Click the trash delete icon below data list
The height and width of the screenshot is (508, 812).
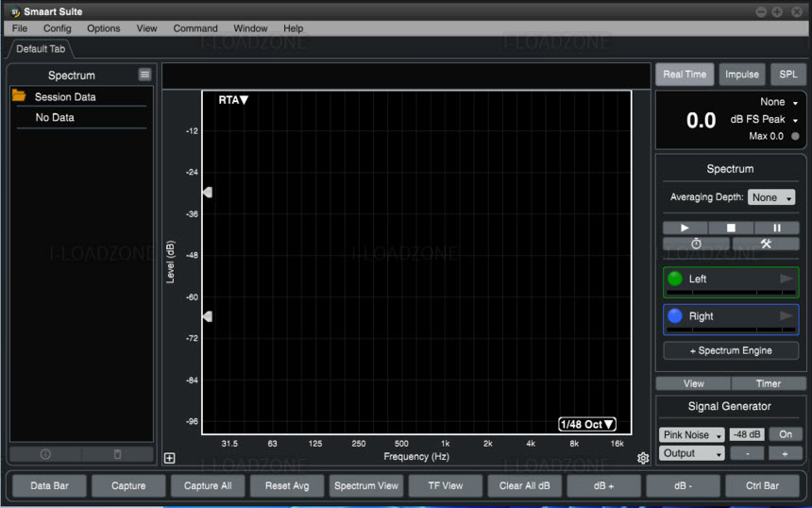click(118, 454)
